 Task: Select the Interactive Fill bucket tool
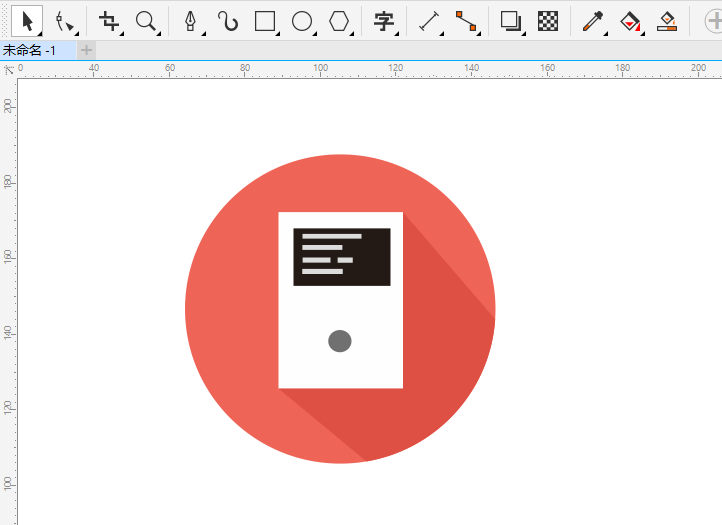630,21
